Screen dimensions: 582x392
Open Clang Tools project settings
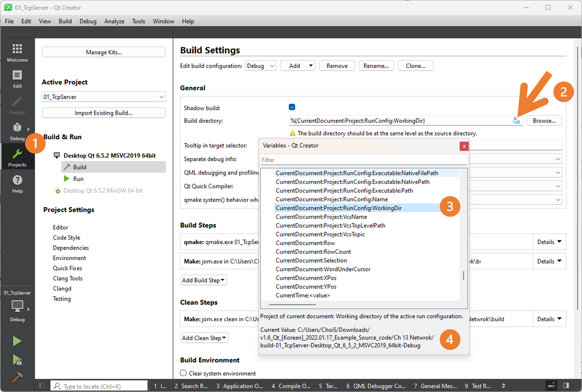click(x=68, y=278)
